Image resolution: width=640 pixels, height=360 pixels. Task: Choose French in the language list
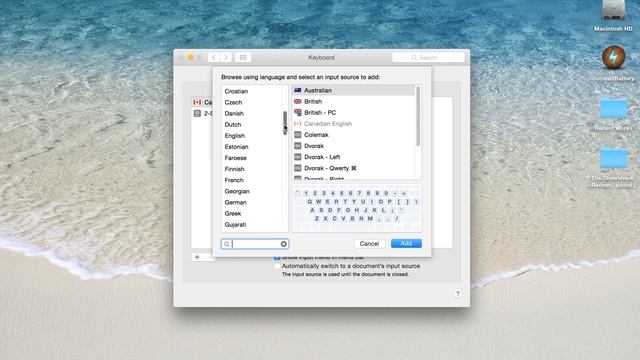234,180
